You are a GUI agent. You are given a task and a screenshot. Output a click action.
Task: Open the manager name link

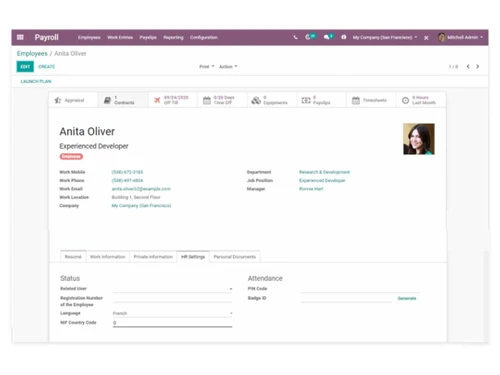[x=311, y=189]
